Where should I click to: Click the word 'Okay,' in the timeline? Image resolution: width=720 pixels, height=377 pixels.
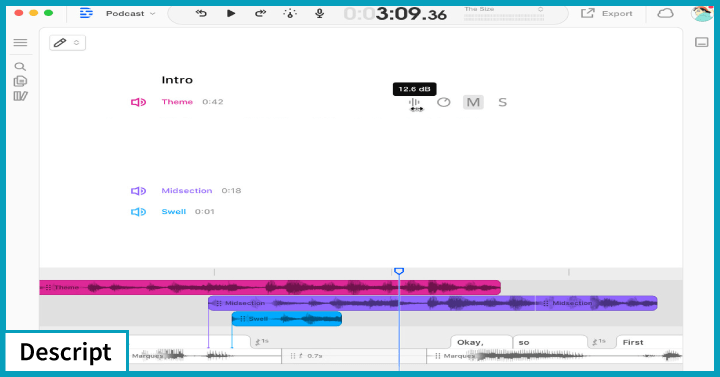(x=481, y=342)
